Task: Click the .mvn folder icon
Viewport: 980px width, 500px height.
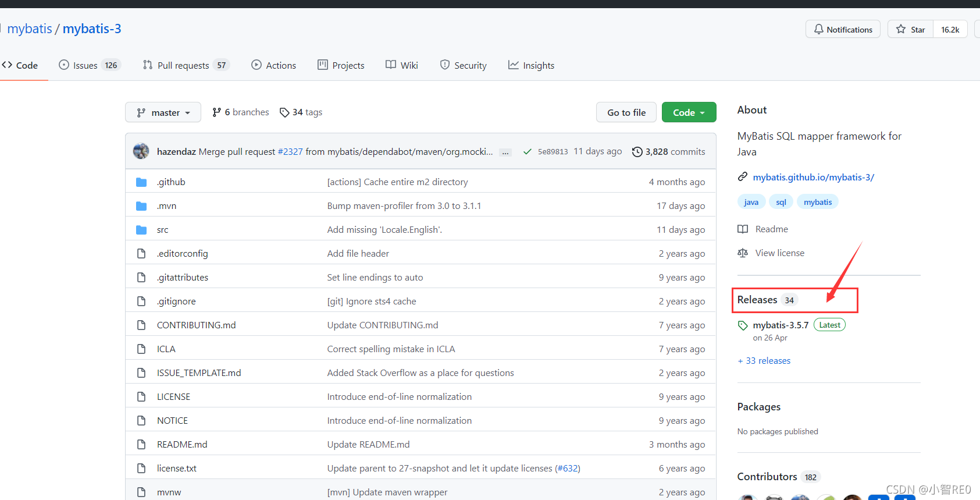Action: tap(141, 206)
